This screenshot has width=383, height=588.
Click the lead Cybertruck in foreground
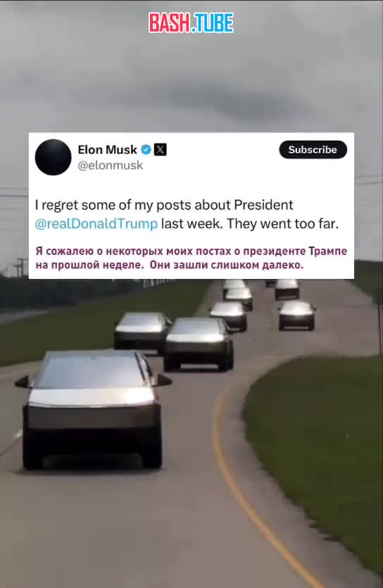pos(94,409)
